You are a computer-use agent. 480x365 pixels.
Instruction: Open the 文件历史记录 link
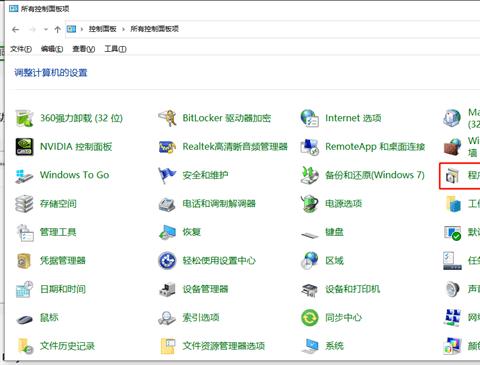tap(67, 346)
